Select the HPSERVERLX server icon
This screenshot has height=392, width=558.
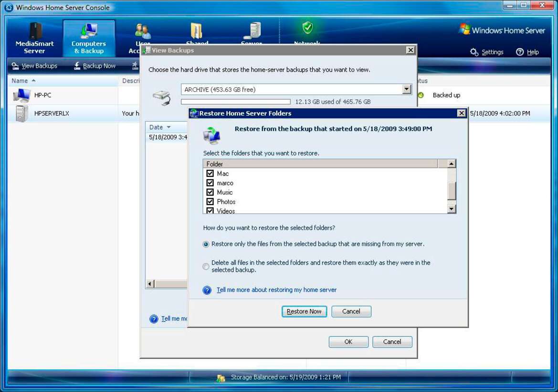click(21, 113)
